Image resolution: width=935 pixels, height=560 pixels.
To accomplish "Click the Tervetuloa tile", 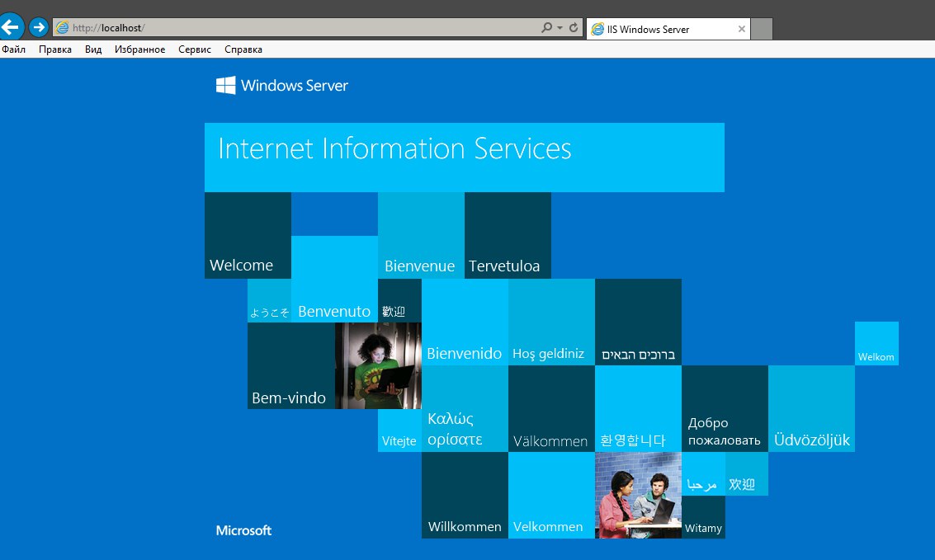I will coord(508,235).
